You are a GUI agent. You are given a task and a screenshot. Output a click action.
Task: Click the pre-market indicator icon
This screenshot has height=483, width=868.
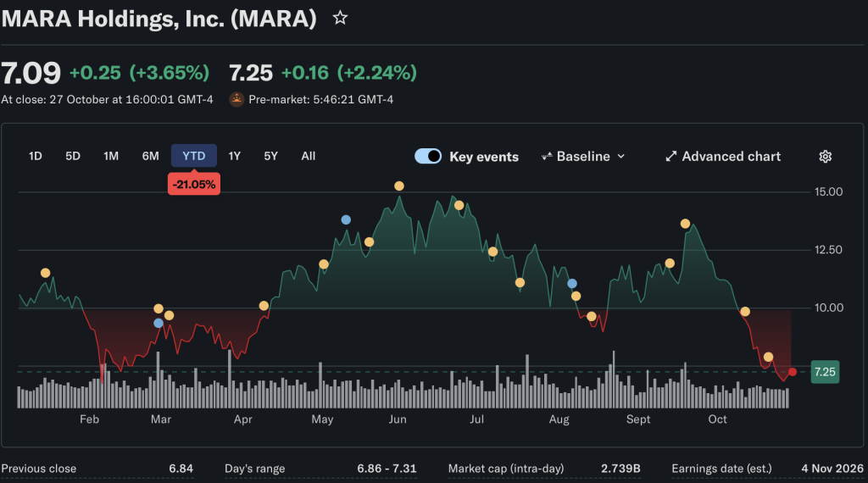(x=237, y=100)
